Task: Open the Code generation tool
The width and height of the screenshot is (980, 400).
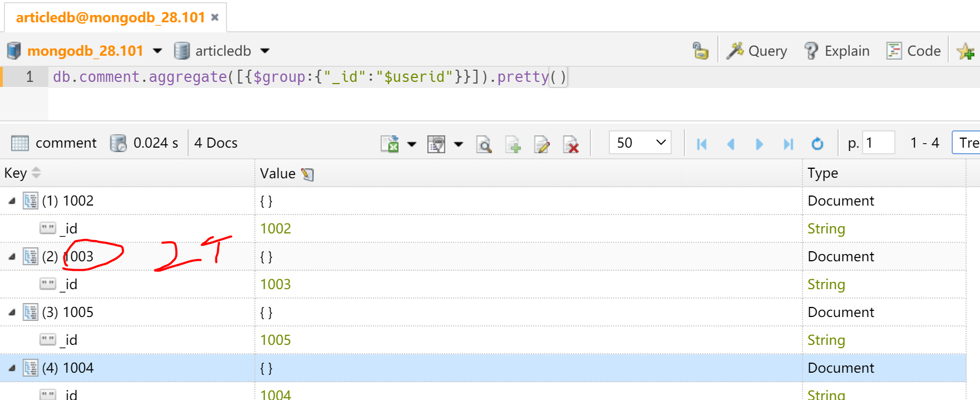Action: pos(913,51)
